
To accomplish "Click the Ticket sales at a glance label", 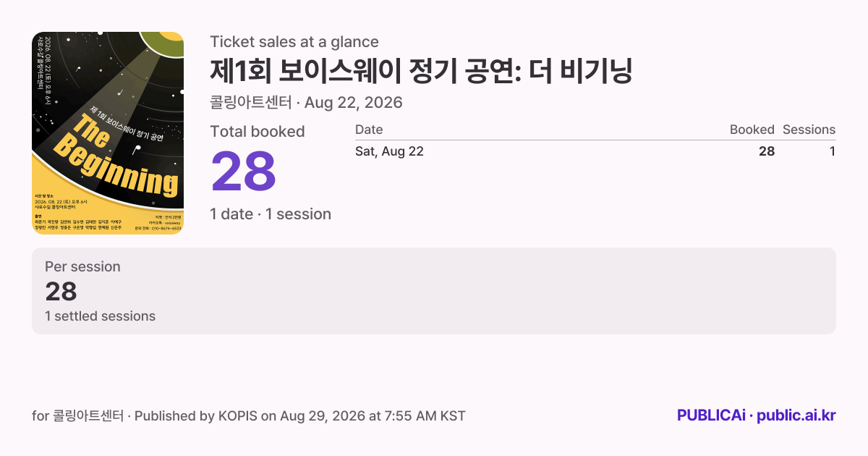I will pos(294,42).
